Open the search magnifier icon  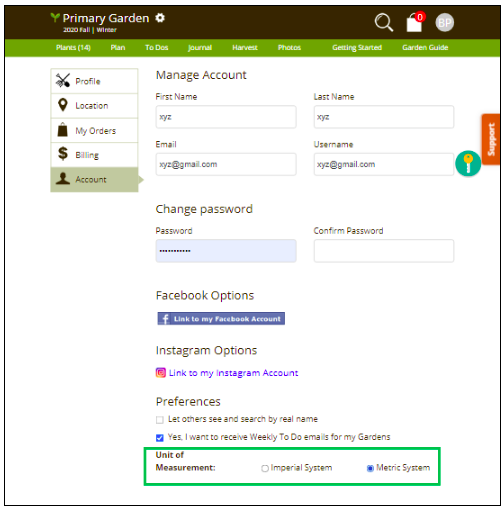click(x=384, y=23)
